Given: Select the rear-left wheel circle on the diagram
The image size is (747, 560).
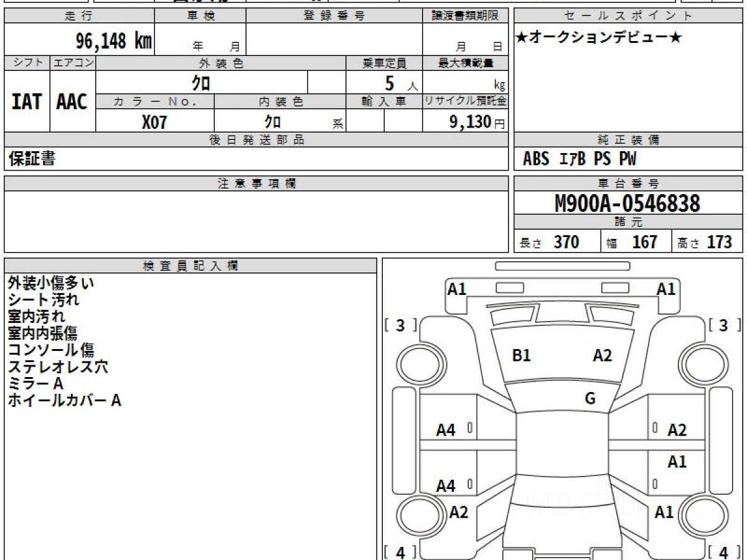Looking at the screenshot, I should [415, 515].
